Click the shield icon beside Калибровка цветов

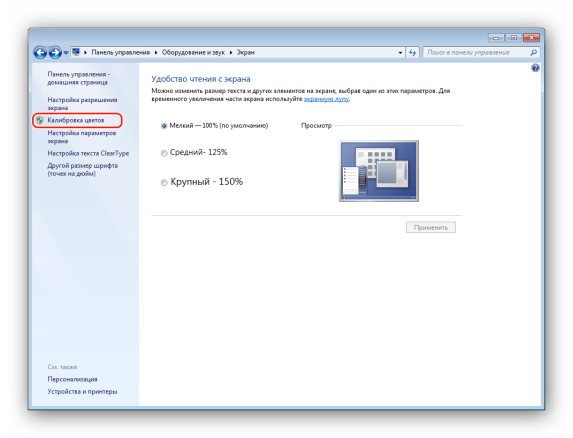coord(40,120)
